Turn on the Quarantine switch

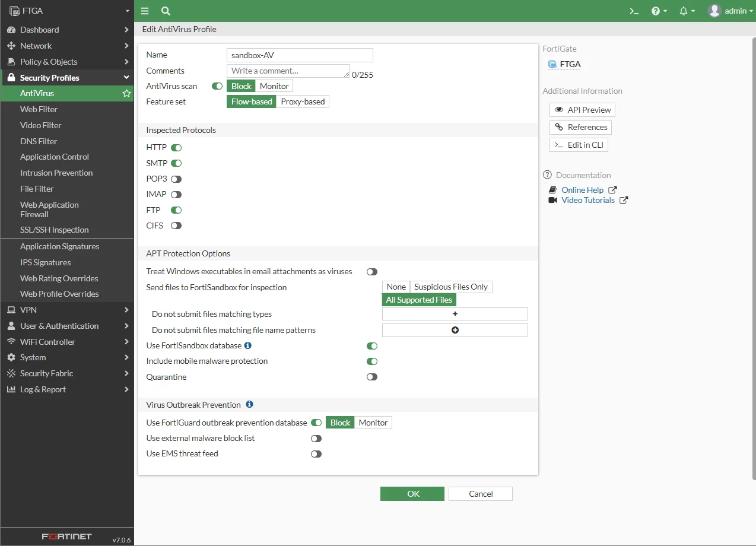(372, 377)
